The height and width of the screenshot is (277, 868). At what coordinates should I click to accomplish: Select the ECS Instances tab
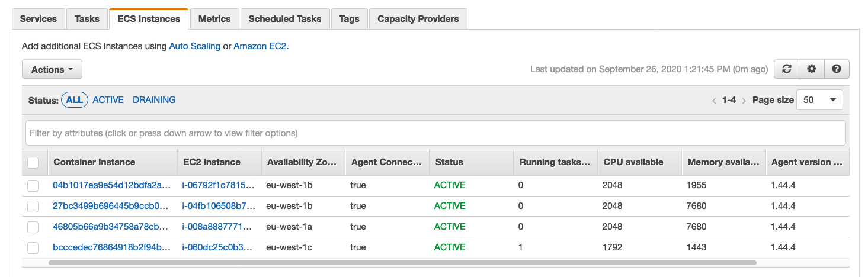point(149,19)
